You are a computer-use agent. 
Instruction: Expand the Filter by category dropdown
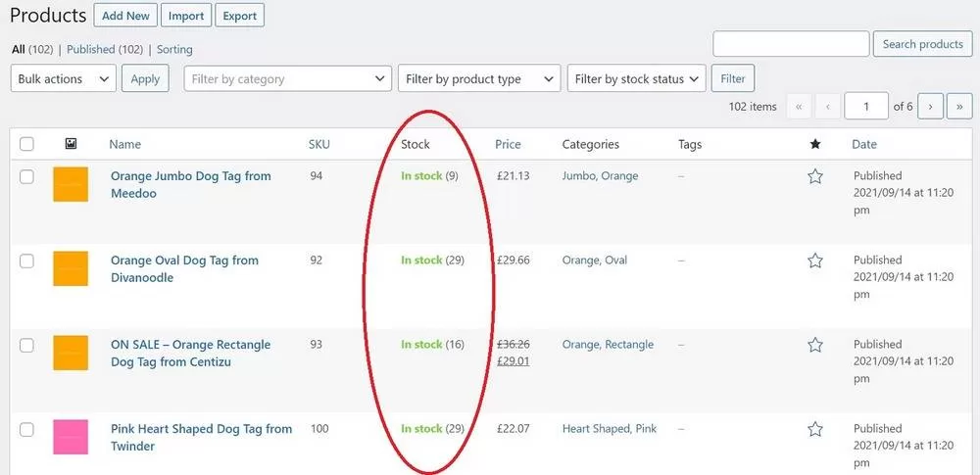[288, 79]
